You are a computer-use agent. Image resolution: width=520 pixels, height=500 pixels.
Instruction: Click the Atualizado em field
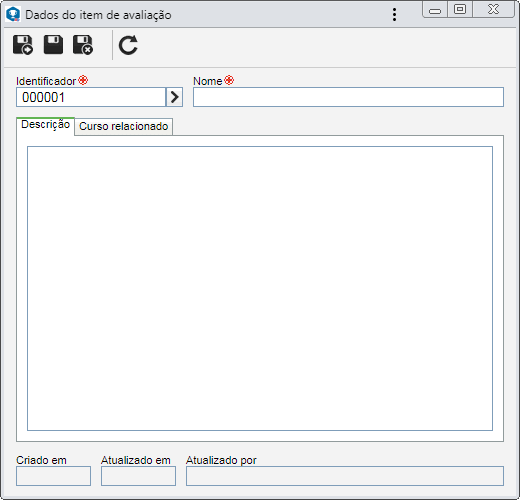click(138, 476)
